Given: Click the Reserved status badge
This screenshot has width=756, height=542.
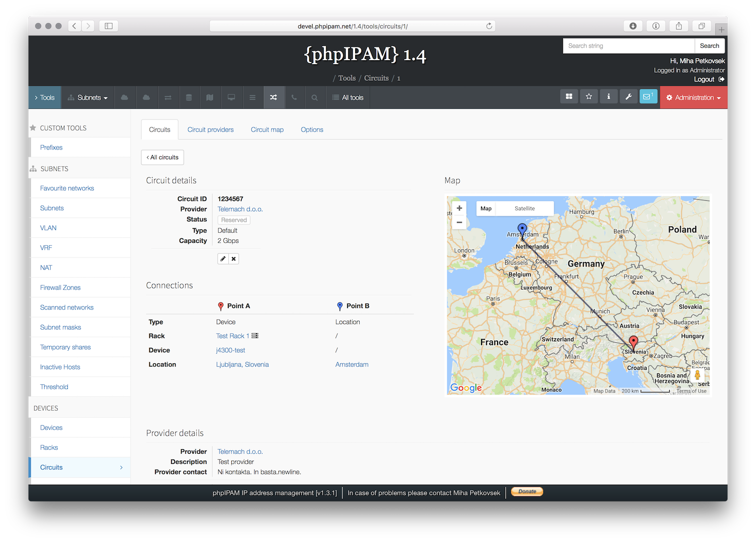Looking at the screenshot, I should click(234, 220).
